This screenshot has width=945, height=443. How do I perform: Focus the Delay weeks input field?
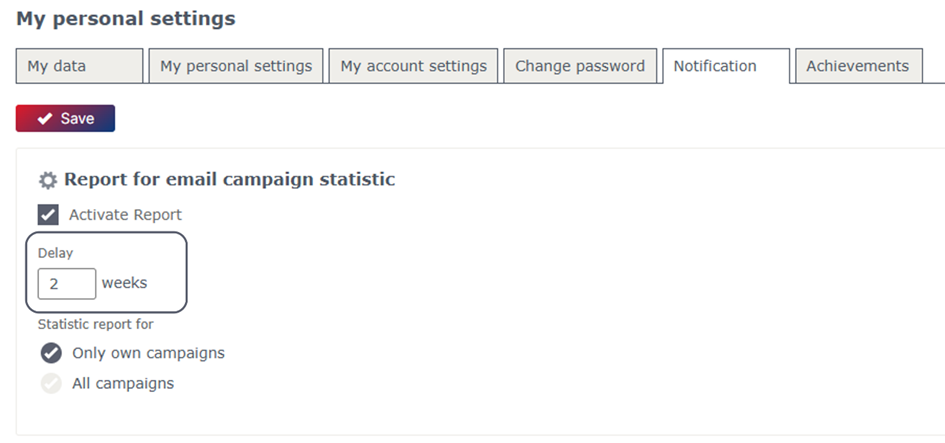click(67, 283)
